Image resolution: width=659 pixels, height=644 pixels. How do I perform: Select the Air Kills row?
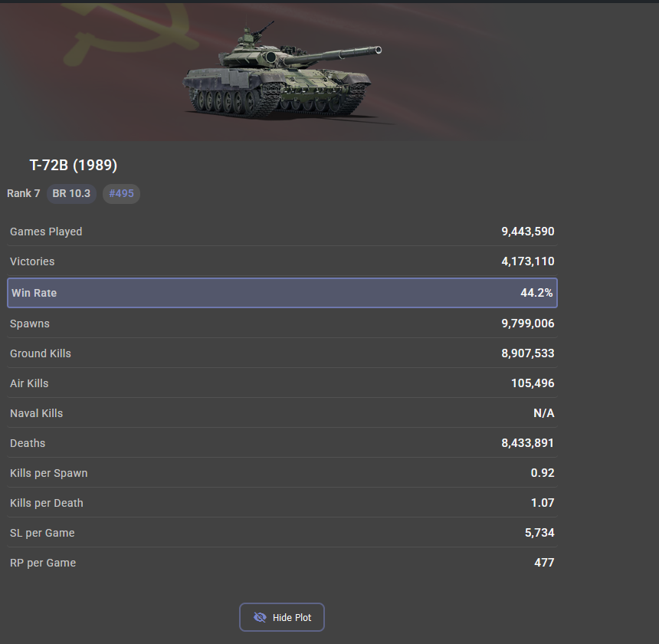(x=283, y=383)
